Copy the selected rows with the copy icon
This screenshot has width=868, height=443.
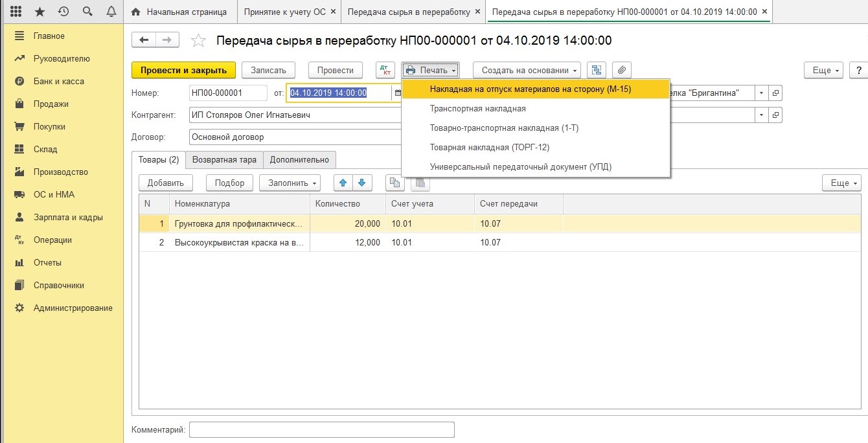point(395,183)
